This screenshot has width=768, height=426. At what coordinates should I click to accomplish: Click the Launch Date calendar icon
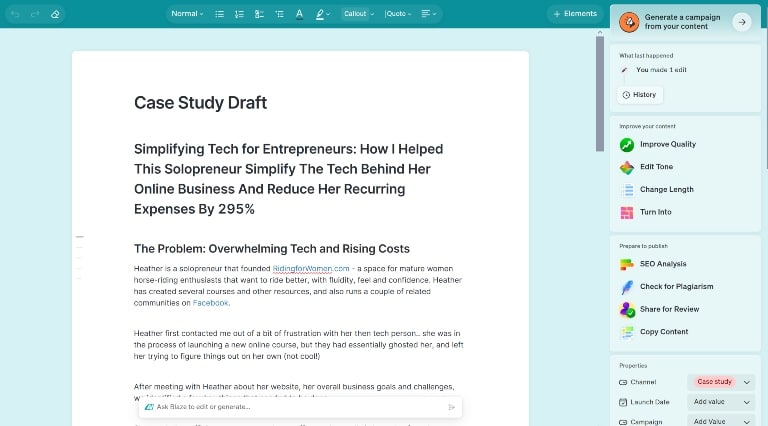(x=623, y=402)
